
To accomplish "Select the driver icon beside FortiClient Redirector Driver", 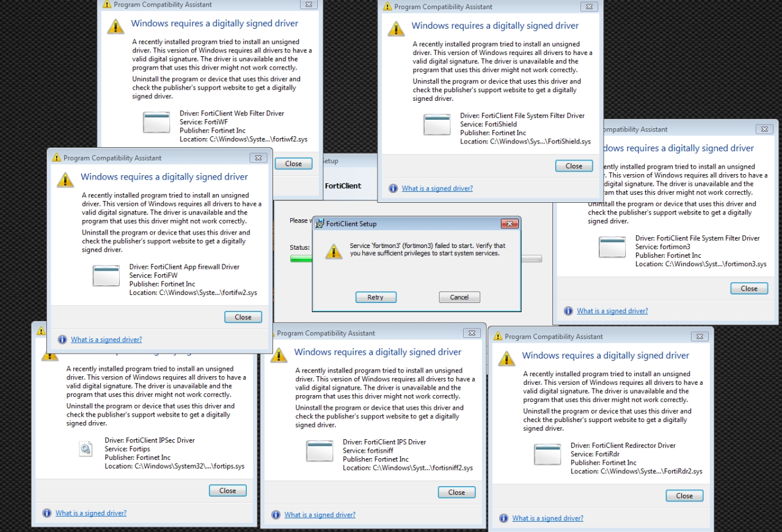I will (x=547, y=455).
